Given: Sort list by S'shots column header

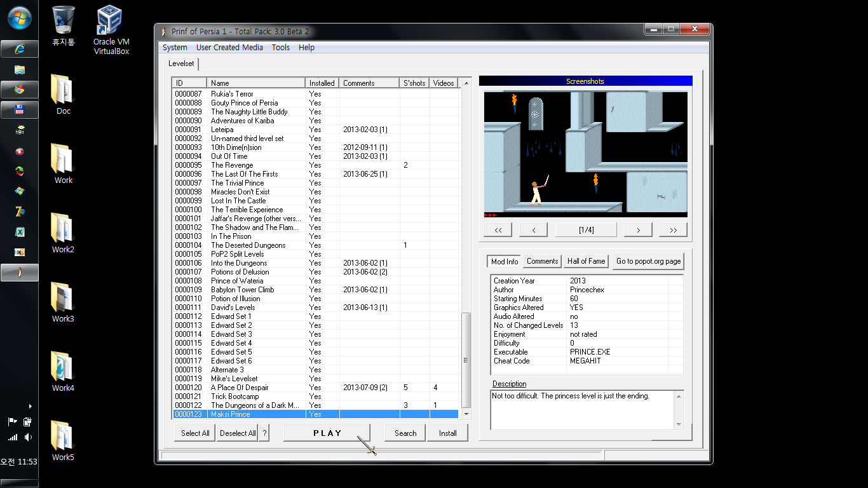Looking at the screenshot, I should (x=415, y=83).
